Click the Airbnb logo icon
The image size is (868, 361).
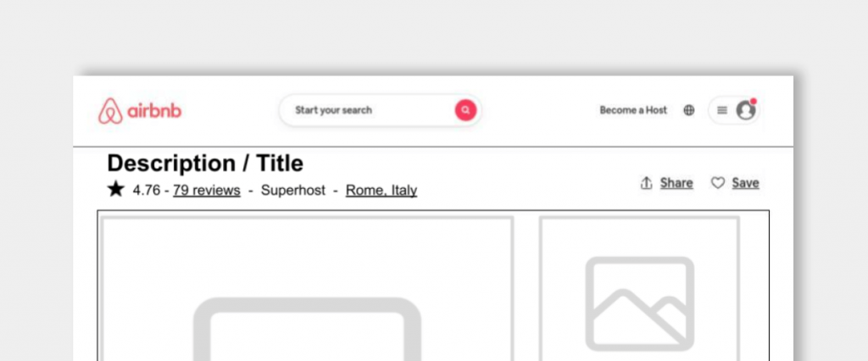111,111
